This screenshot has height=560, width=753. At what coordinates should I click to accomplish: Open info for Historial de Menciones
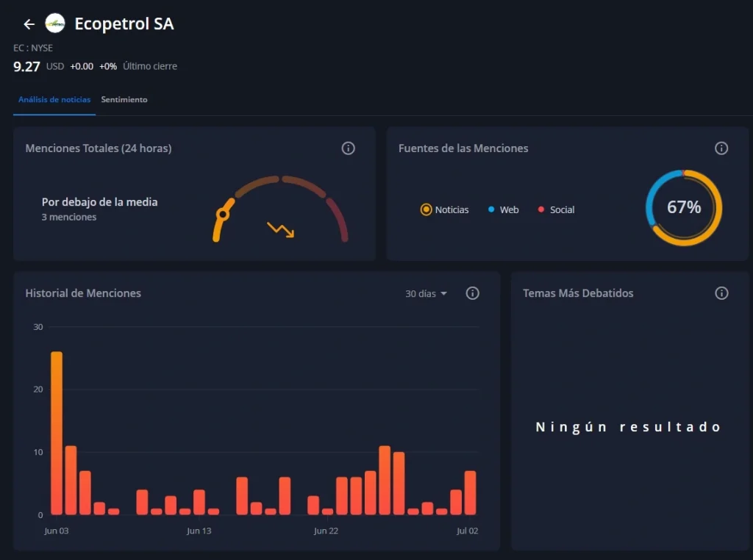[x=473, y=293]
